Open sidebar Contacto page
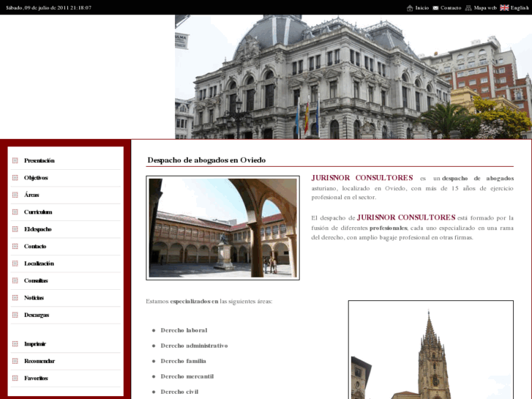This screenshot has width=532, height=399. 35,246
